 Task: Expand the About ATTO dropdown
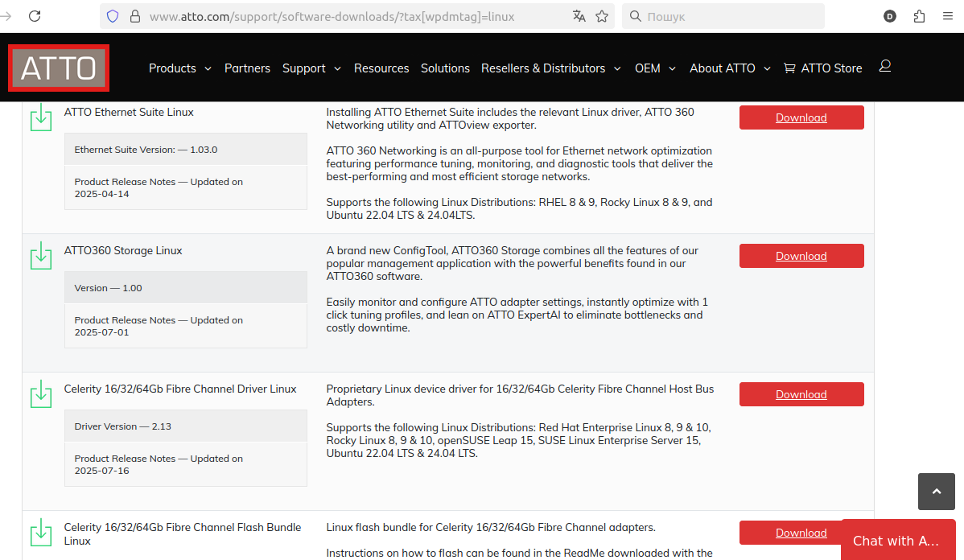tap(729, 68)
